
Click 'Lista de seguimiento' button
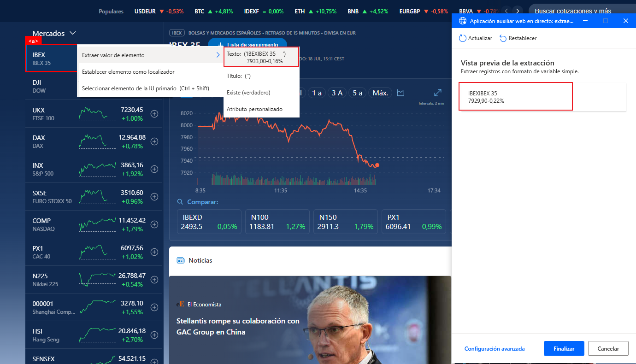(x=247, y=45)
